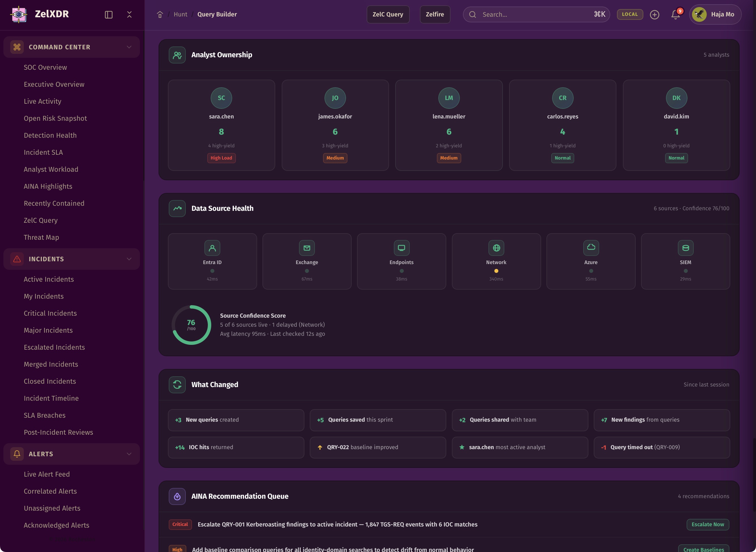Click the home breadcrumb icon
756x552 pixels.
coord(160,14)
